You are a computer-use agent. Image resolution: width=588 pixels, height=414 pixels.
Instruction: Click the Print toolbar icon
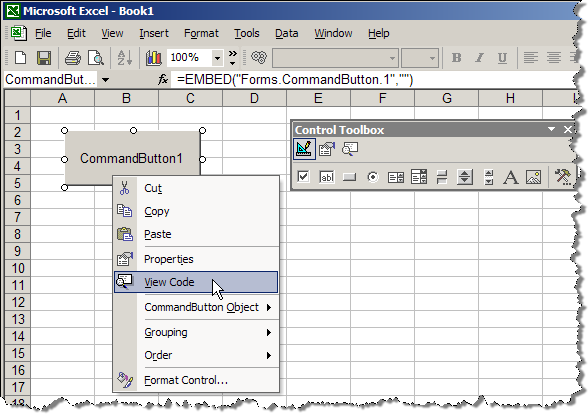coord(73,58)
